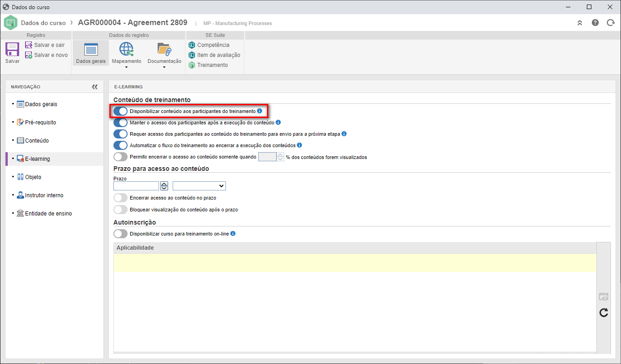Click the percentage spinner arrows

tap(281, 157)
